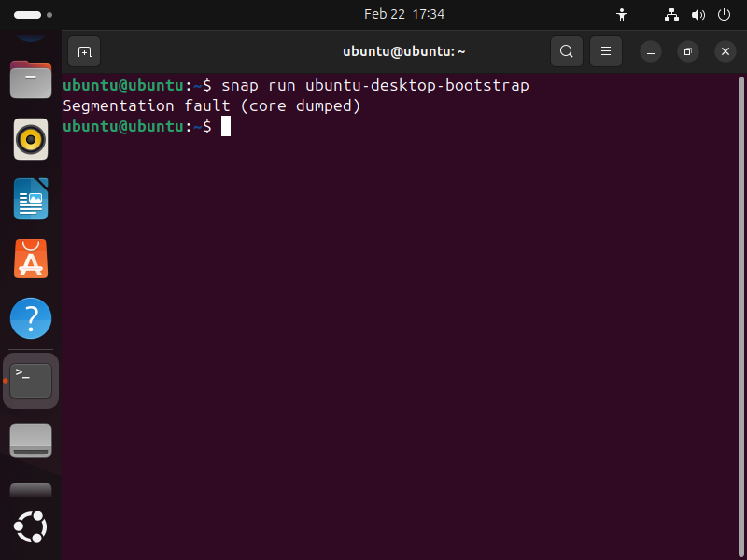Show all applications via Ubuntu logo
Screen dimensions: 747x560
pos(31,527)
